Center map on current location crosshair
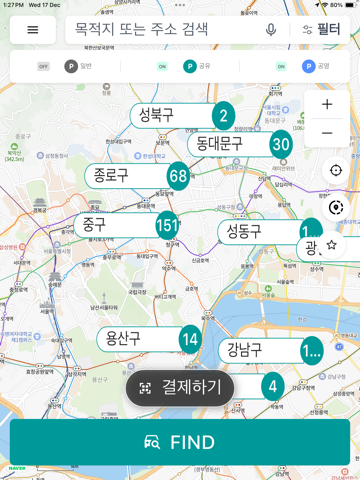Screen dimensions: 360x480 click(336, 170)
